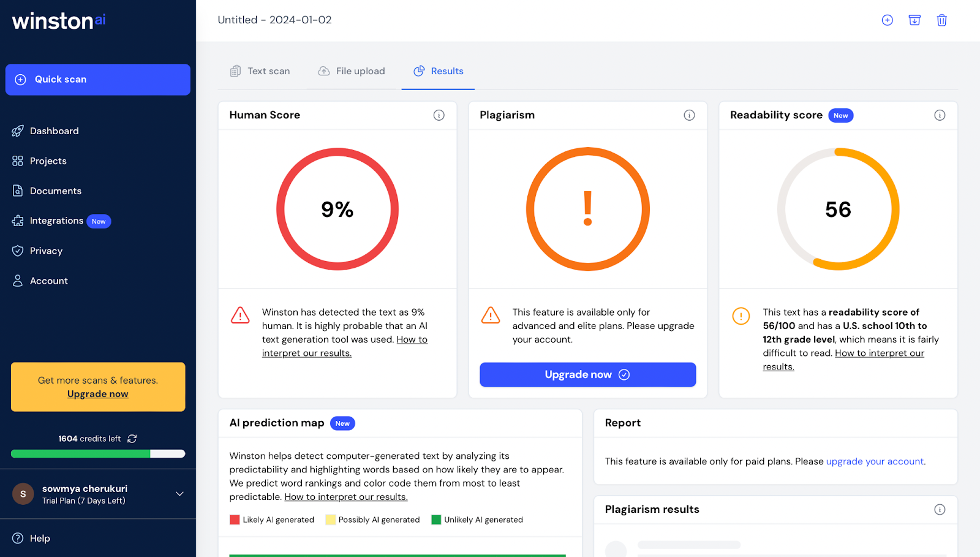Click the Account person icon
Viewport: 980px width, 557px height.
click(18, 281)
